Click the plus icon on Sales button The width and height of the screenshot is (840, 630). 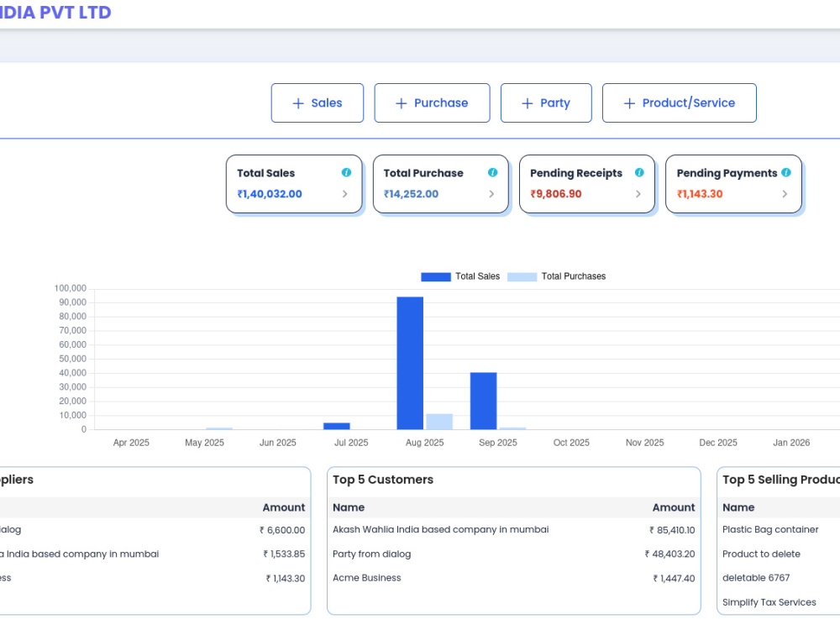(x=298, y=103)
